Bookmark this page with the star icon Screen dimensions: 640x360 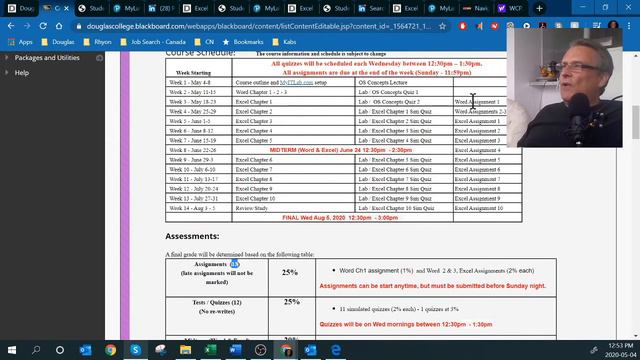tap(442, 26)
